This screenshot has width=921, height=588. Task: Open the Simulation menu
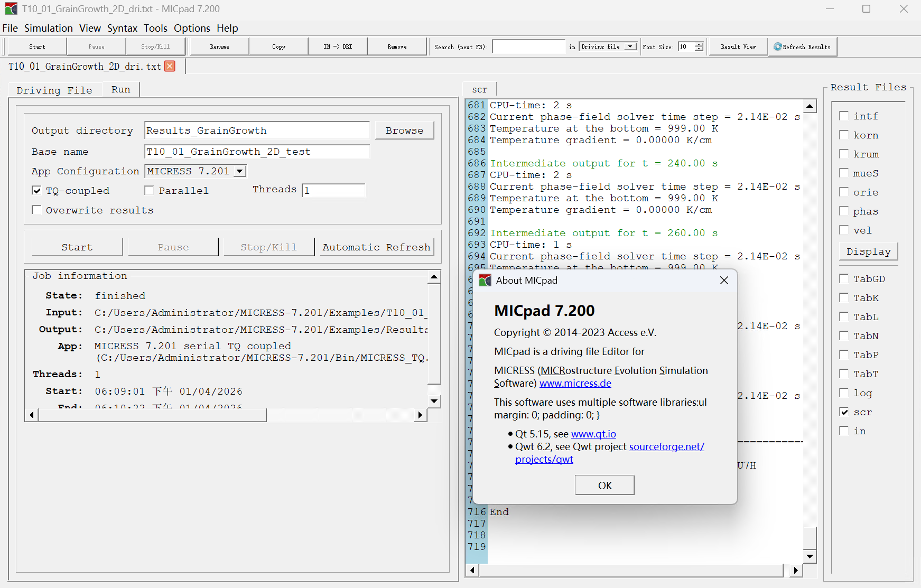[49, 28]
